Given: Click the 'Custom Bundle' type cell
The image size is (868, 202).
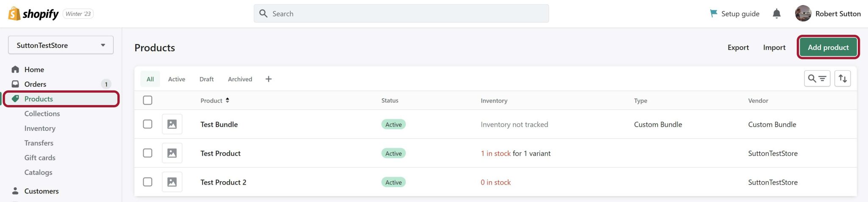Looking at the screenshot, I should click(658, 124).
